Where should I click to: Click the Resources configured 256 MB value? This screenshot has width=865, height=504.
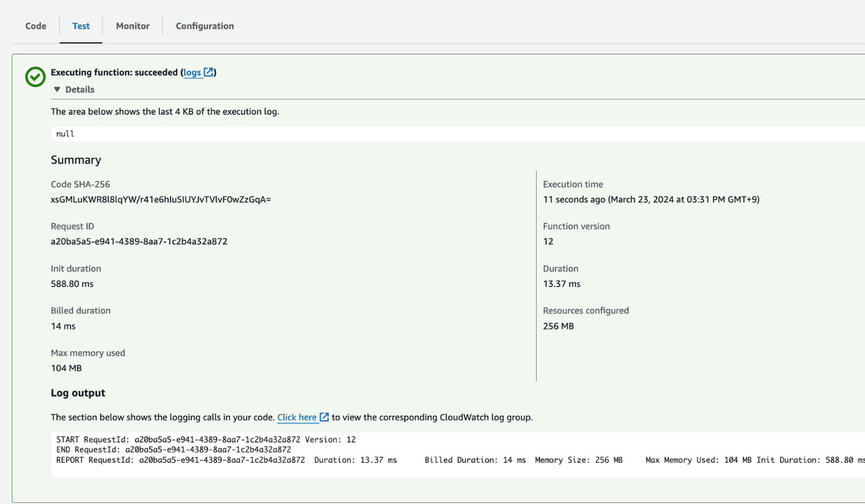[558, 326]
